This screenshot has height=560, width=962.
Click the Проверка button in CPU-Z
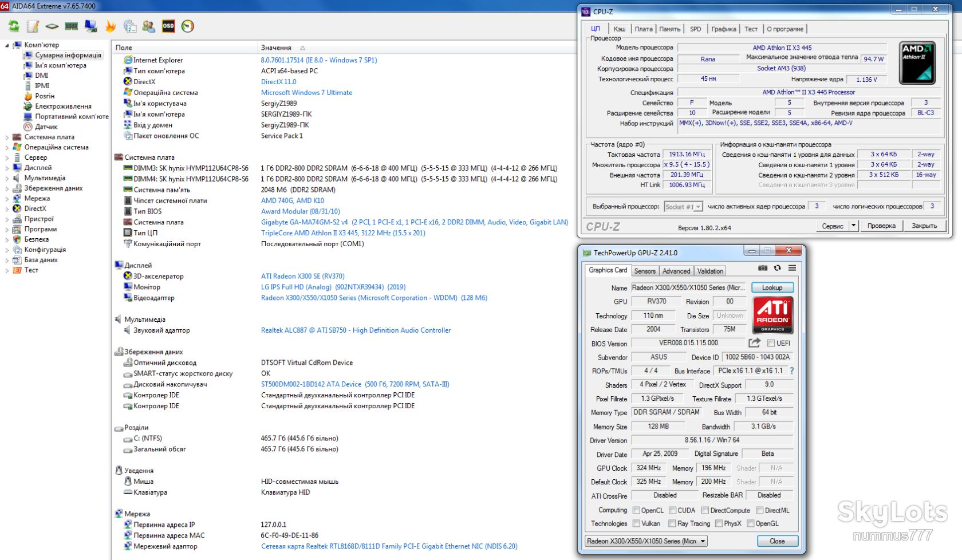point(881,226)
